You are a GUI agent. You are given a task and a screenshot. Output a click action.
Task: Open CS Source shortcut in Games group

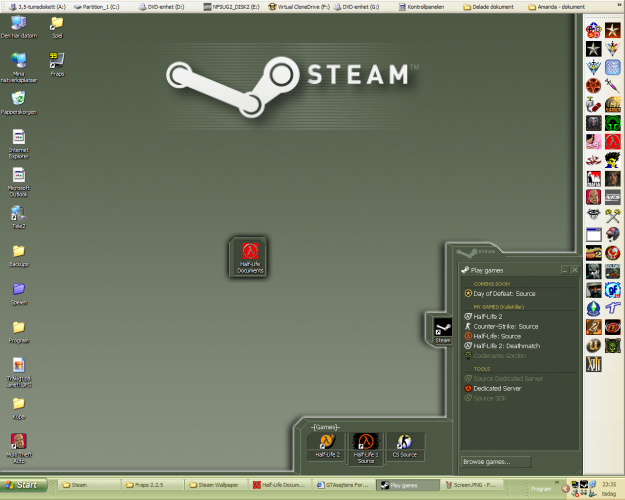[403, 444]
